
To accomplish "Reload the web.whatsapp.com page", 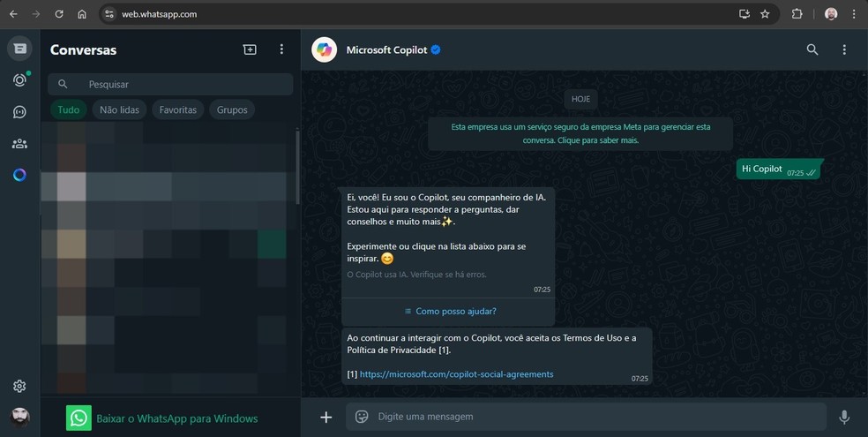I will coord(59,14).
